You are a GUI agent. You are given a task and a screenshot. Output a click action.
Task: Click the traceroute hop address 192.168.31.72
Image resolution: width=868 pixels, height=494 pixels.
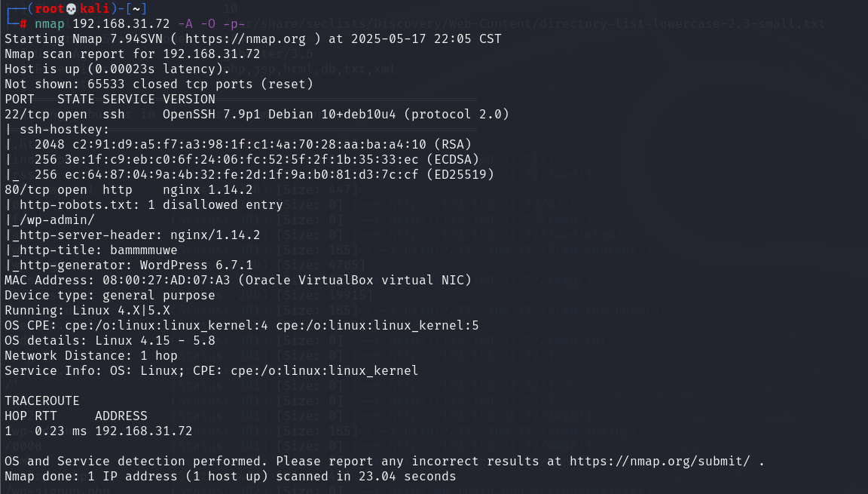pyautogui.click(x=143, y=431)
